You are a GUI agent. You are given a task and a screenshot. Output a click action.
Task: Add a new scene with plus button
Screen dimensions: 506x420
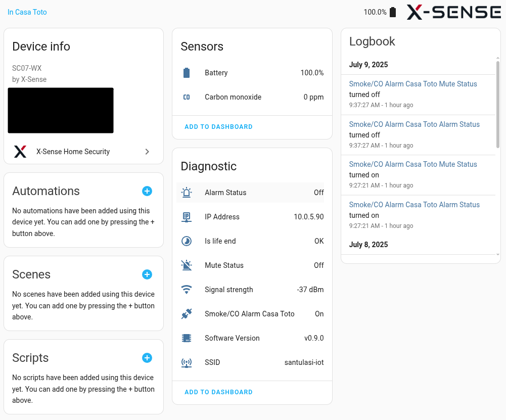click(147, 274)
